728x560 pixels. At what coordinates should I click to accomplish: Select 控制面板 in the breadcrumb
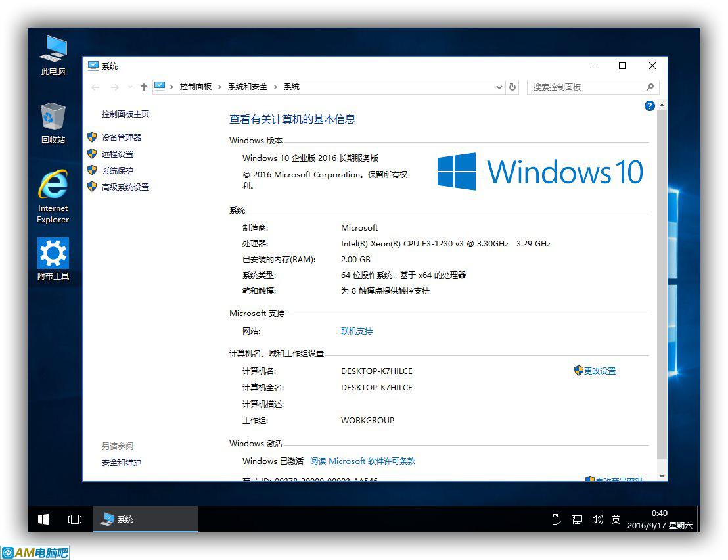point(195,87)
